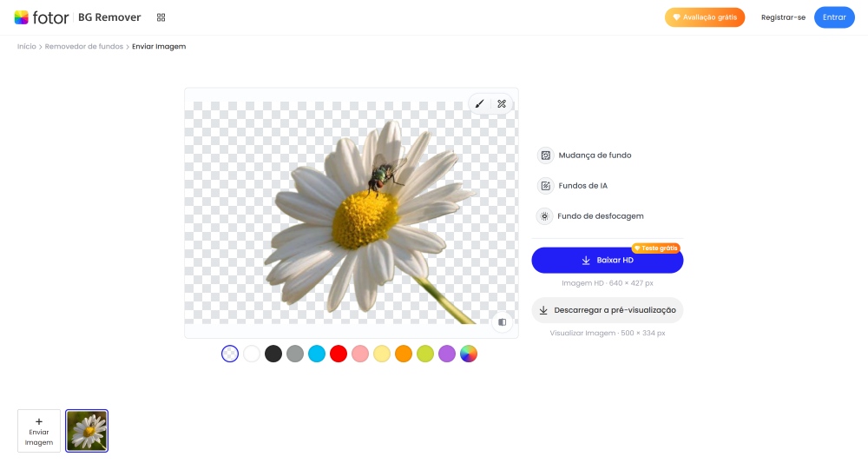Click the Fundo de desfocagem icon

coord(545,216)
